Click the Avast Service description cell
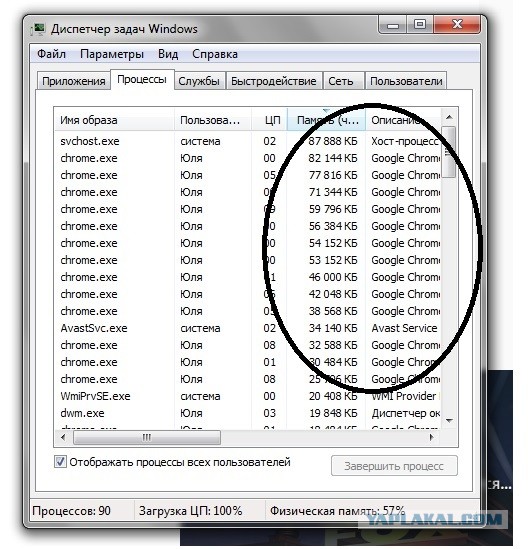 [x=404, y=328]
